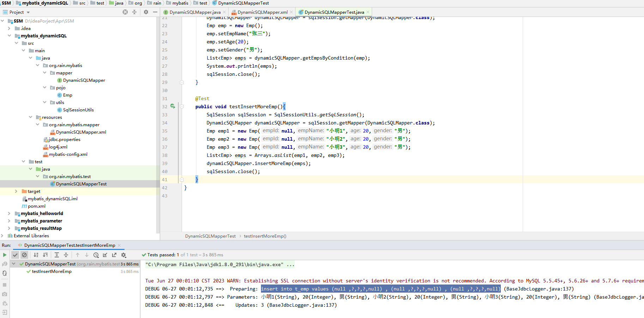Click testInsertMoreEmp() in editor breadcrumb
Screen dimensions: 644x318
(x=265, y=236)
